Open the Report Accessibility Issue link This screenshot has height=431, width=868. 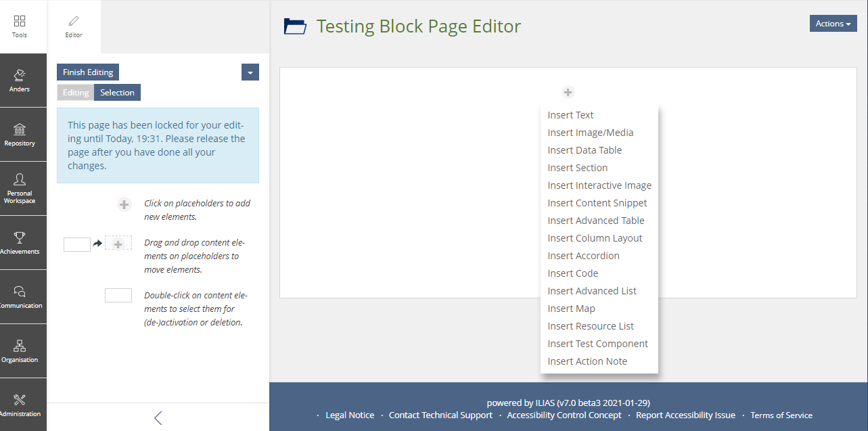tap(685, 415)
